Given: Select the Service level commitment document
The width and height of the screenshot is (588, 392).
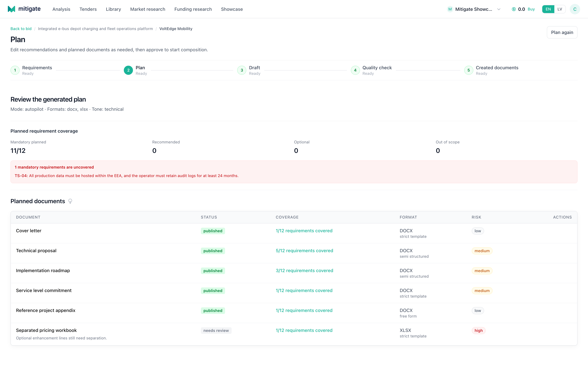Looking at the screenshot, I should [44, 291].
